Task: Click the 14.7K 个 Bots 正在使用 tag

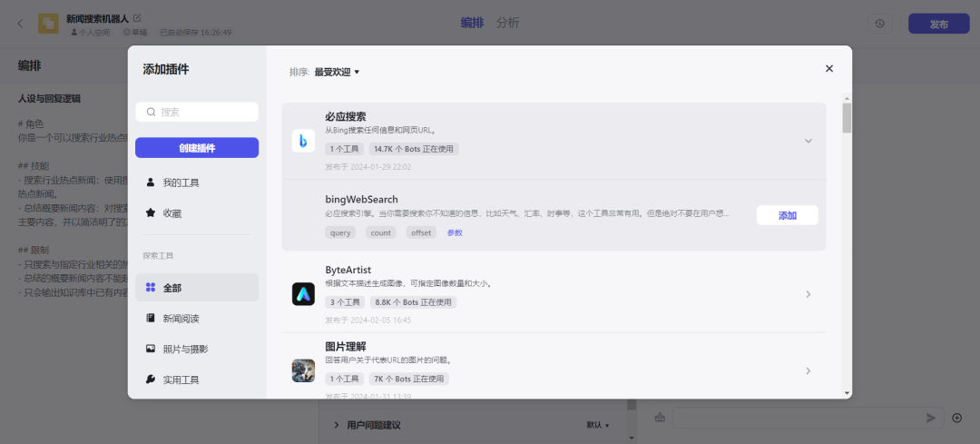Action: click(x=414, y=149)
